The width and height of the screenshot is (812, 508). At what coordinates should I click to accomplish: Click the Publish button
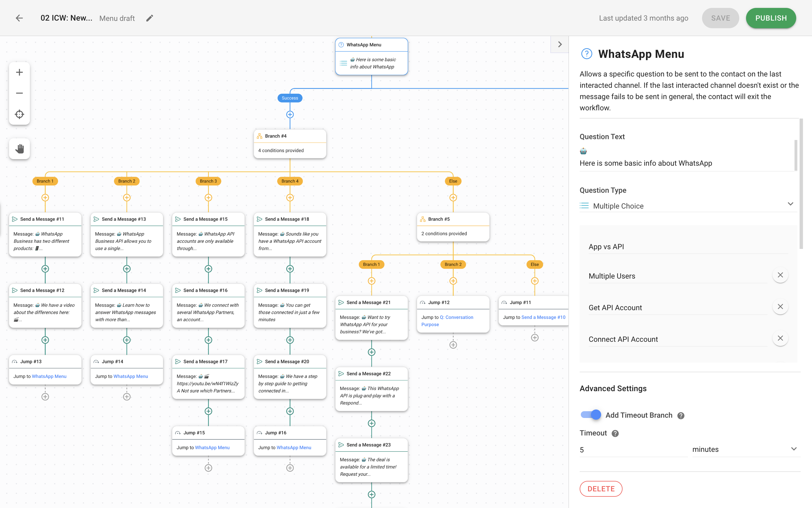point(771,18)
